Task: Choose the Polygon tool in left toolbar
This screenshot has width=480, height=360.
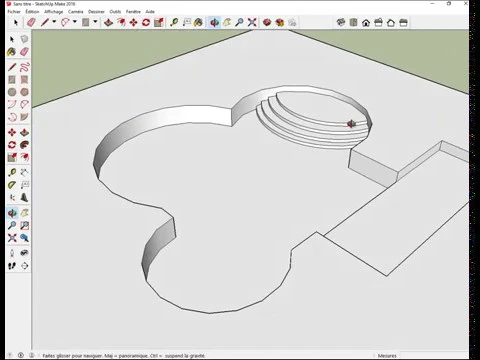Action: 24,92
